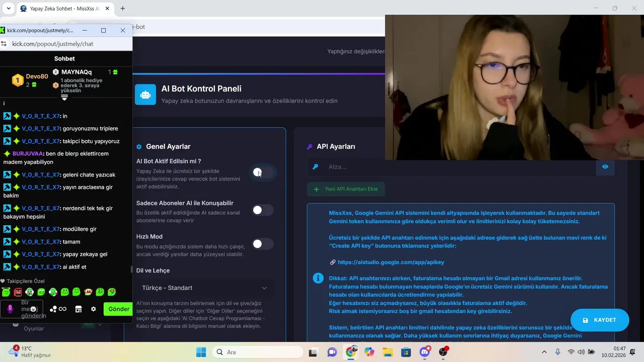Open Microsoft Store from the taskbar

point(406,352)
